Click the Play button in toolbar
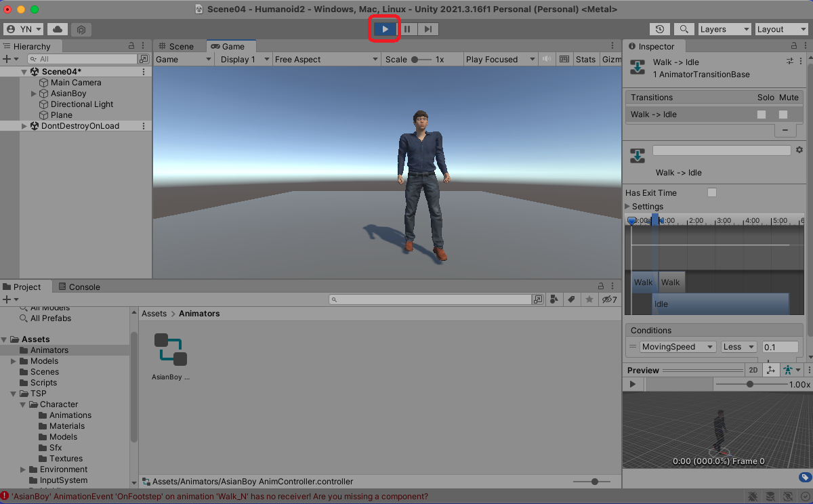 coord(385,29)
